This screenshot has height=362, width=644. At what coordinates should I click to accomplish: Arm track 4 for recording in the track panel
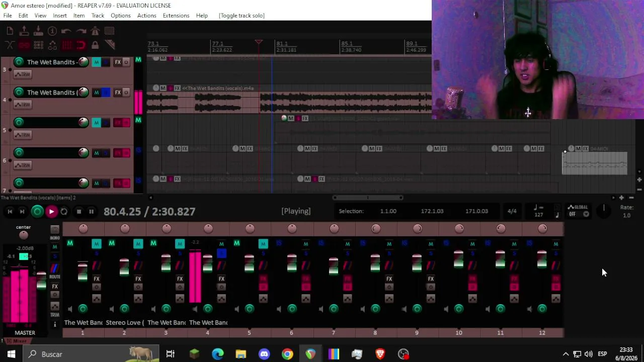click(x=19, y=93)
